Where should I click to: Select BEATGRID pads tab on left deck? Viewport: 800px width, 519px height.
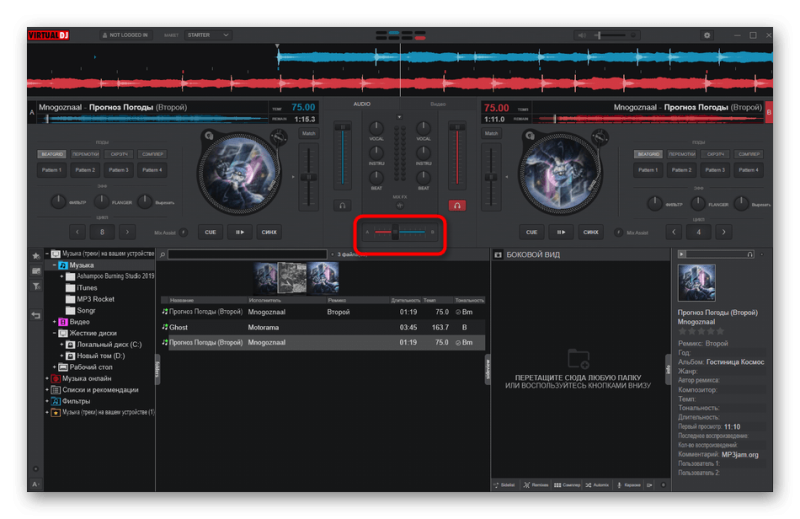[52, 154]
